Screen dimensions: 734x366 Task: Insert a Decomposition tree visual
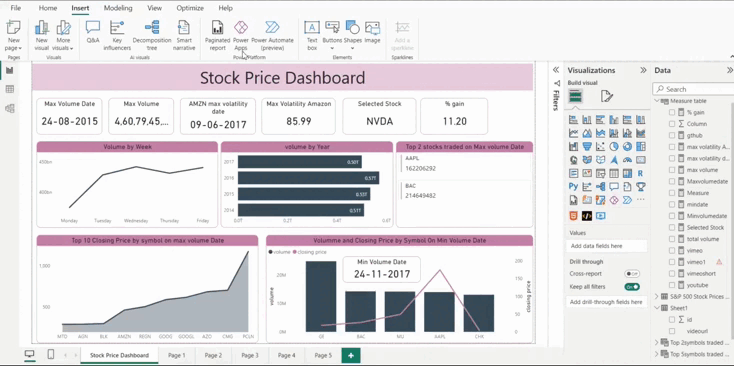[152, 35]
